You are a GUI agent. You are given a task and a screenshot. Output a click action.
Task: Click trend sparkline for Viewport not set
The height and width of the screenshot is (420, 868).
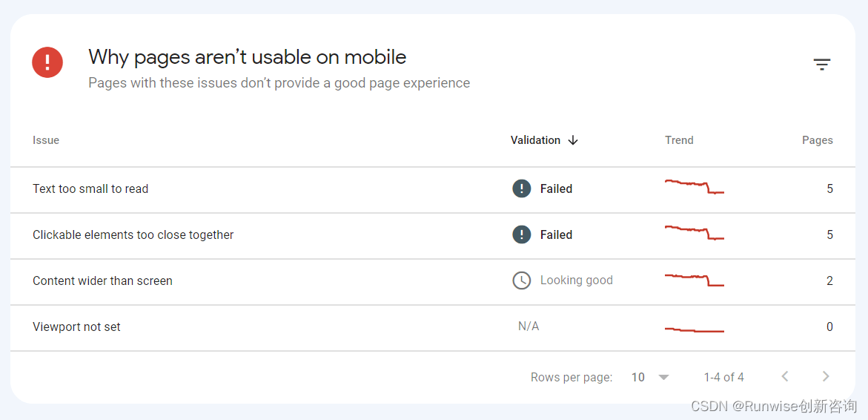click(x=694, y=330)
